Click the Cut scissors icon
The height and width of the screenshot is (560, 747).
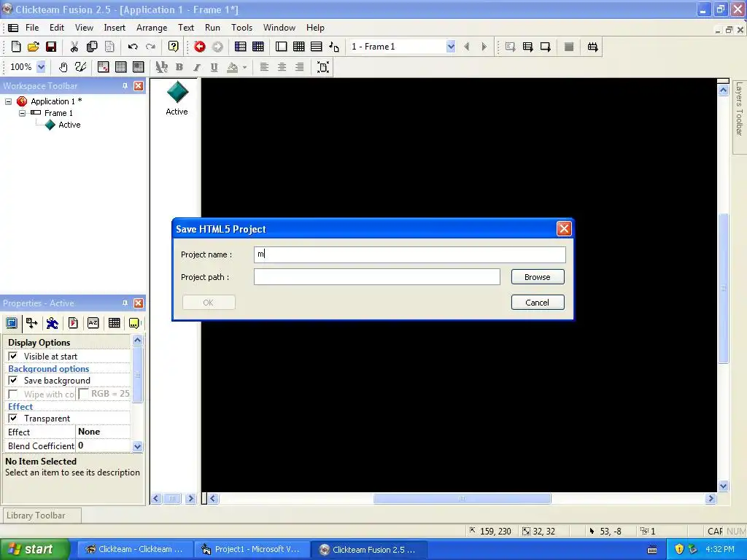coord(74,47)
